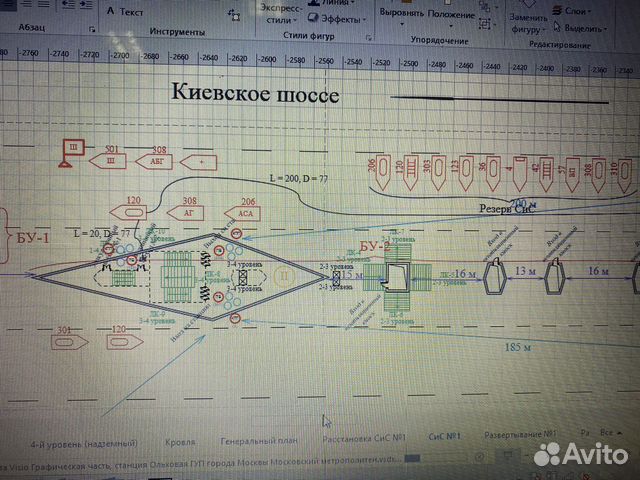Switch to the Генеральный план page tab

tap(259, 441)
